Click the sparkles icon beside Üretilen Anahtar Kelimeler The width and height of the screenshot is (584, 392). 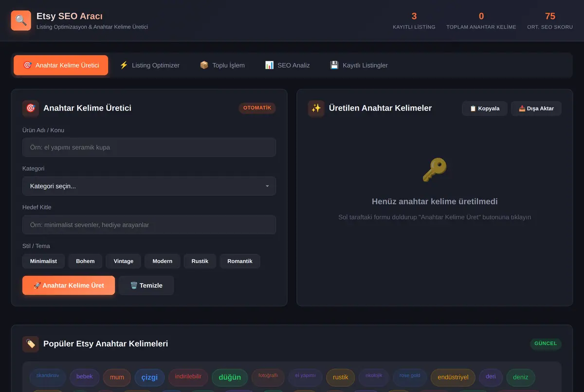click(x=316, y=108)
